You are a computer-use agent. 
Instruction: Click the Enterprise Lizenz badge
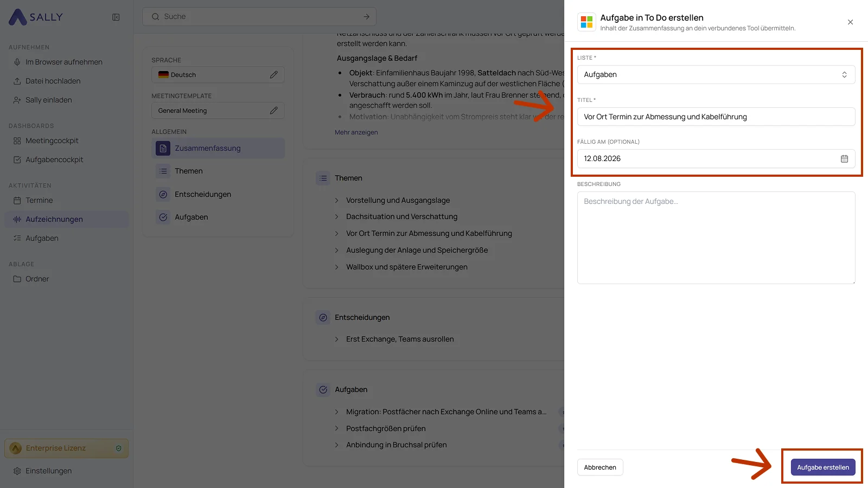pyautogui.click(x=66, y=448)
